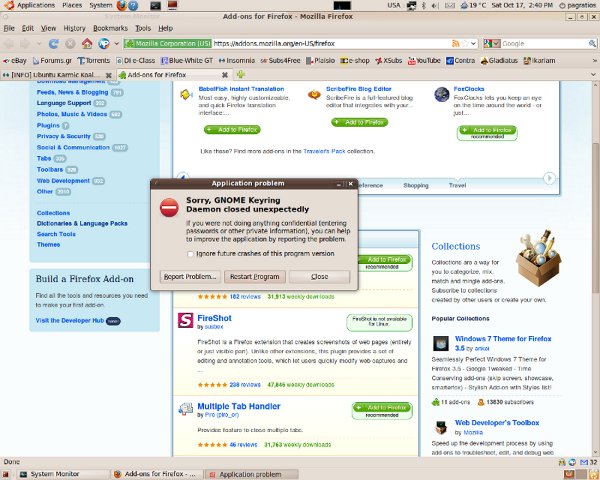This screenshot has height=480, width=600.
Task: Open the list all tabs dropdown
Action: (593, 75)
